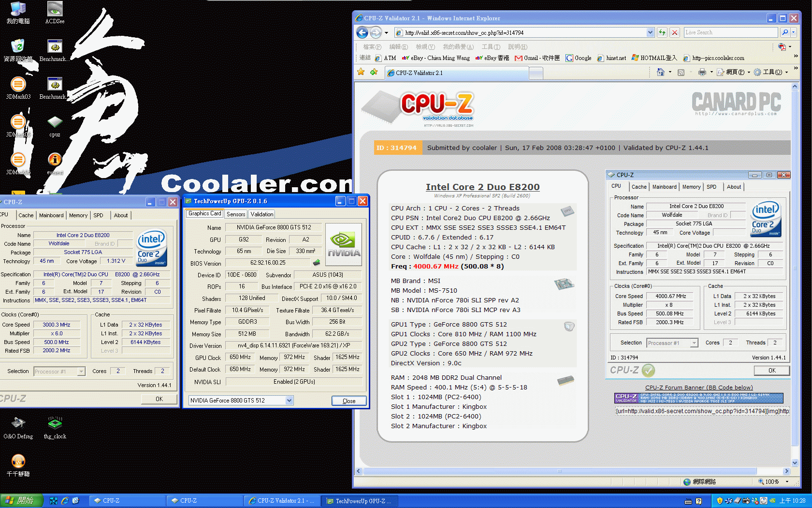Click the IE Forward navigation button
The width and height of the screenshot is (812, 508).
coord(376,32)
